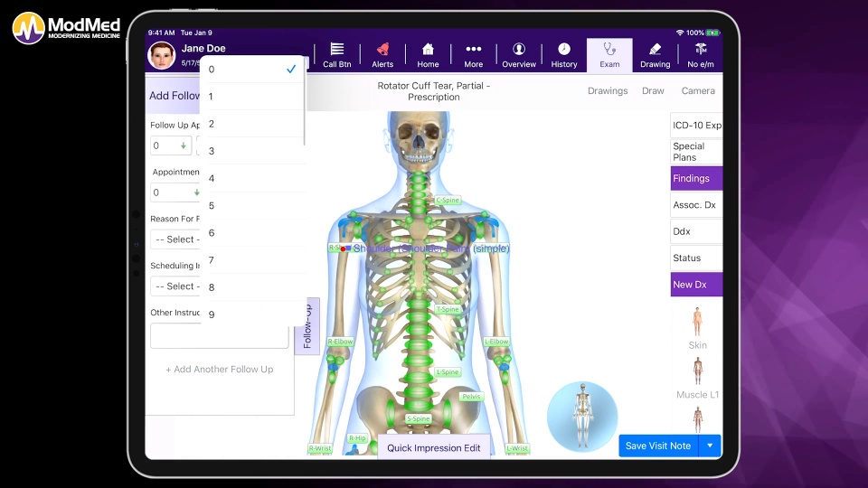Tap the S-Spine label on skeleton
Screen dimensions: 868x488
pyautogui.click(x=418, y=418)
